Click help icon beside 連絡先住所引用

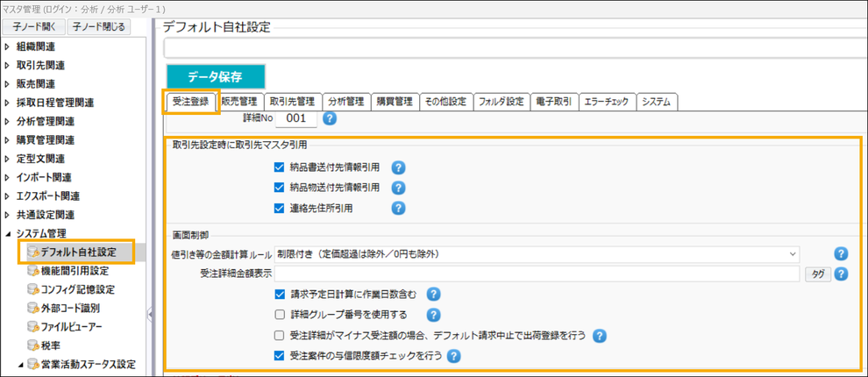(398, 208)
